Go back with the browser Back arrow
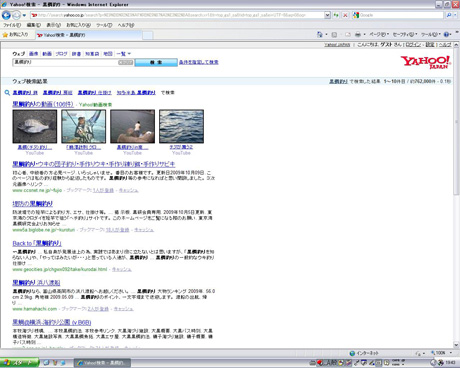Viewport: 460px width, 368px height. [6, 15]
